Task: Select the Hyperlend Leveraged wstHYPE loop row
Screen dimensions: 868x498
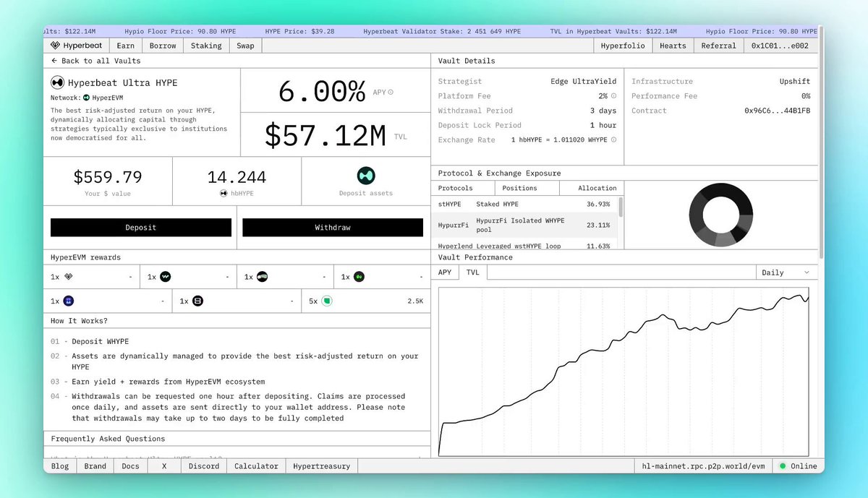Action: 524,245
